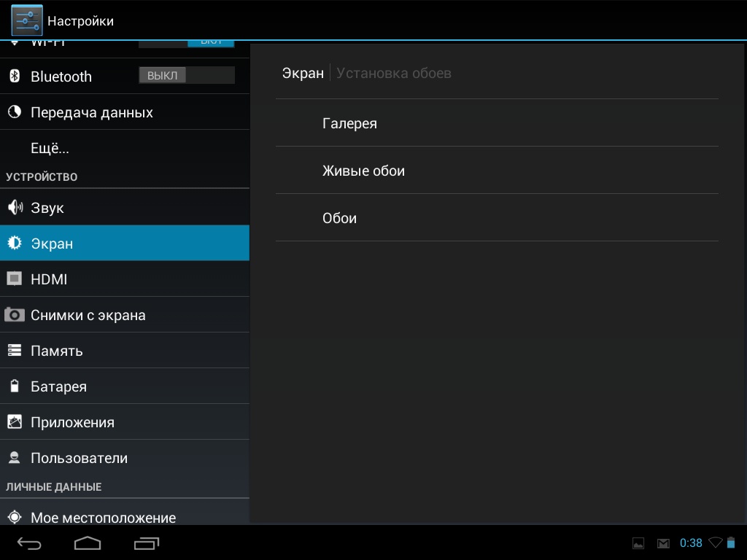The height and width of the screenshot is (560, 747).
Task: Tap the Settings app icon in header
Action: pos(26,20)
